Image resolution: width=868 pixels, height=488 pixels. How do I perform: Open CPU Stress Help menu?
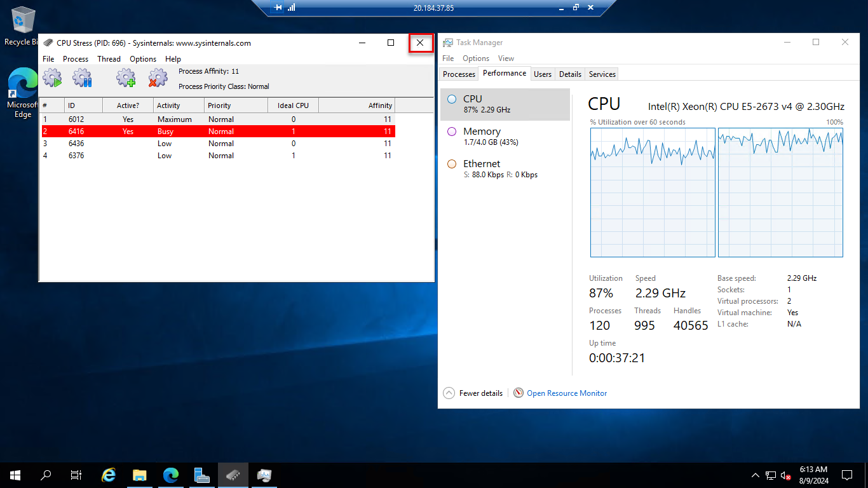[173, 59]
